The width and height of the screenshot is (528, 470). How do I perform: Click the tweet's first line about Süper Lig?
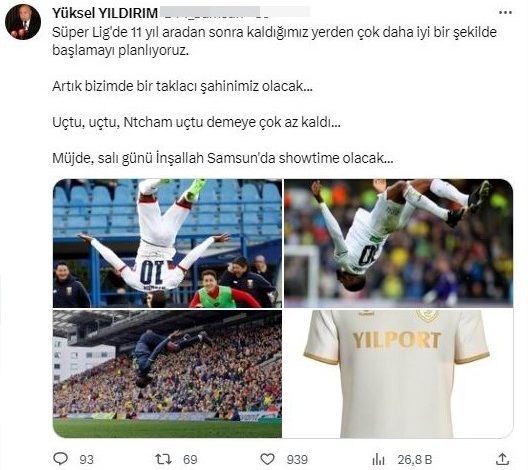click(274, 32)
